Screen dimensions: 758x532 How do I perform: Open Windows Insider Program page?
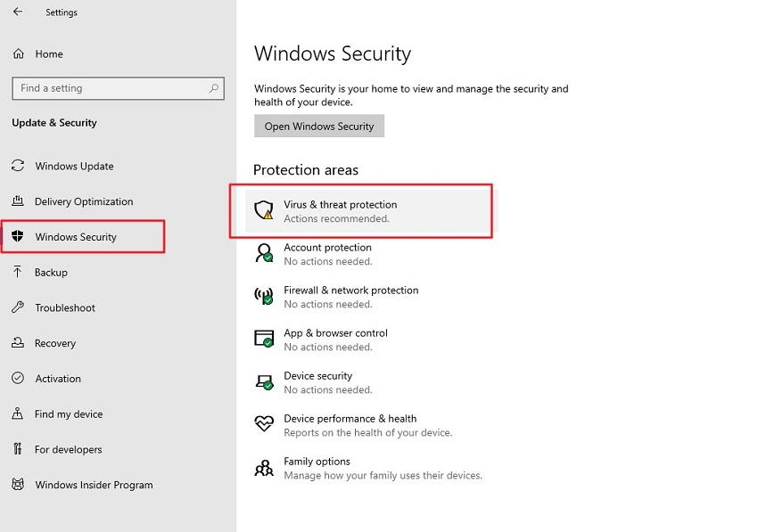tap(94, 486)
